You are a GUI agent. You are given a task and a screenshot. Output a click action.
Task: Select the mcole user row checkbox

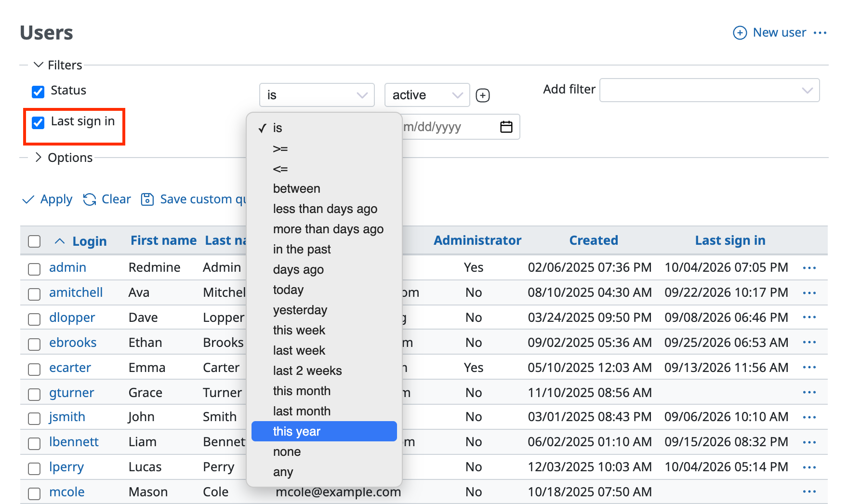[x=34, y=493]
